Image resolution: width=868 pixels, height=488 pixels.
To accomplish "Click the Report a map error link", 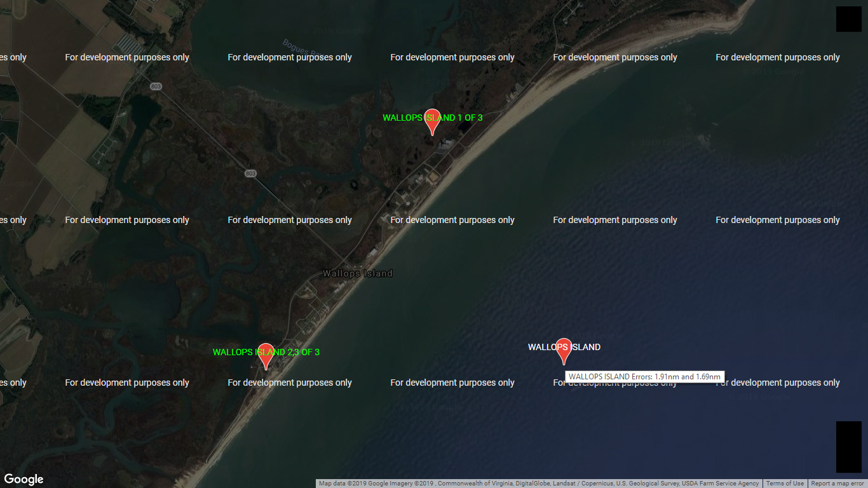I will tap(839, 483).
